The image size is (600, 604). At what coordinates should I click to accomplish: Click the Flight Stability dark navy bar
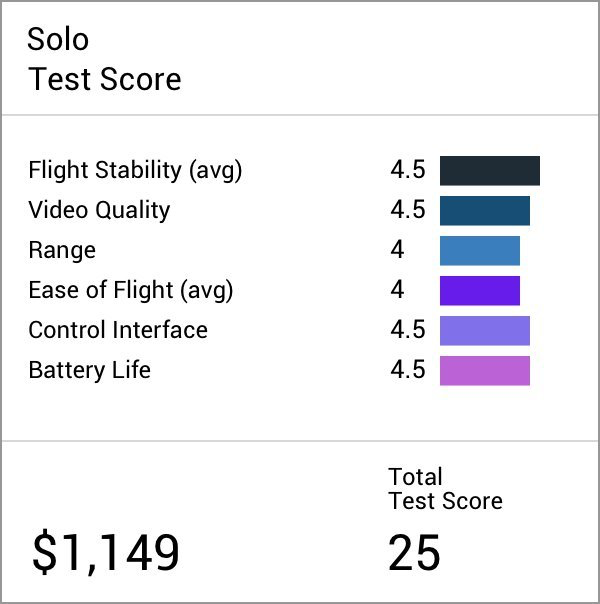490,171
